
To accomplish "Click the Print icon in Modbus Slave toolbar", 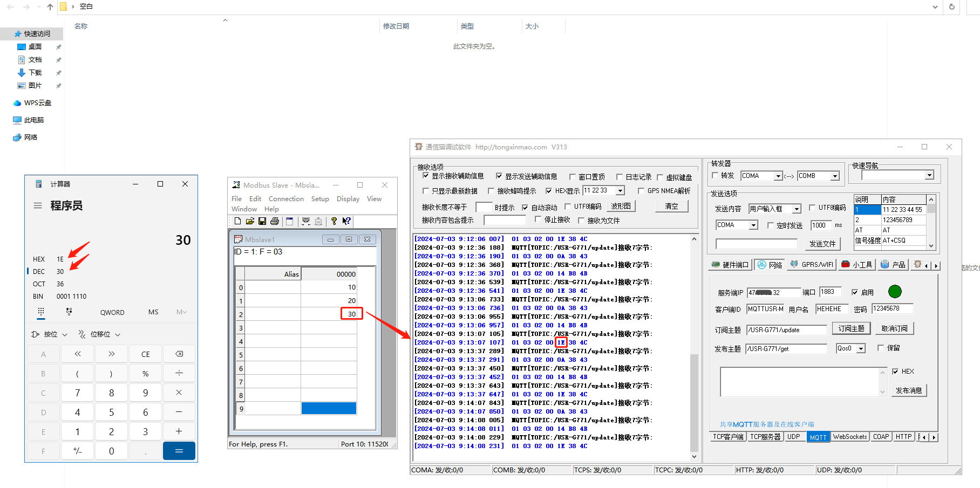I will (x=275, y=221).
